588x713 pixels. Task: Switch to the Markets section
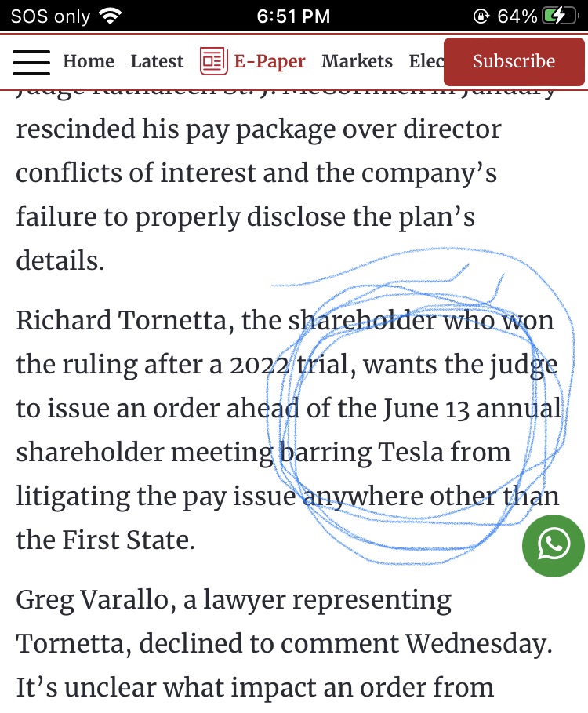tap(357, 61)
